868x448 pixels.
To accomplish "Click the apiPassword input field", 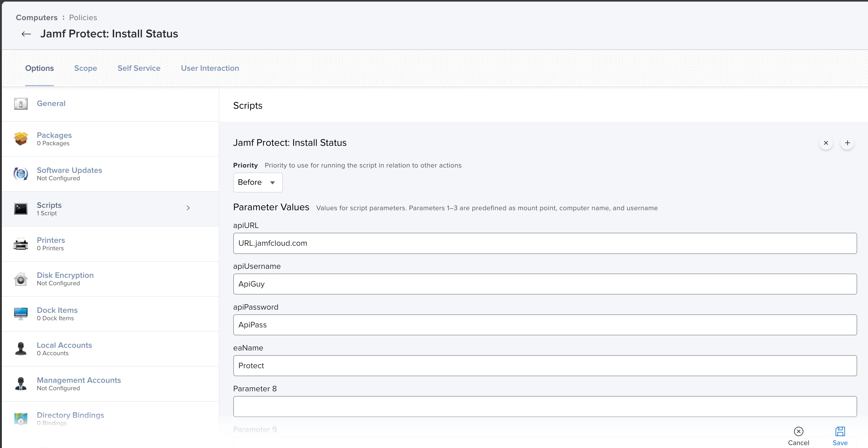I will click(x=545, y=325).
